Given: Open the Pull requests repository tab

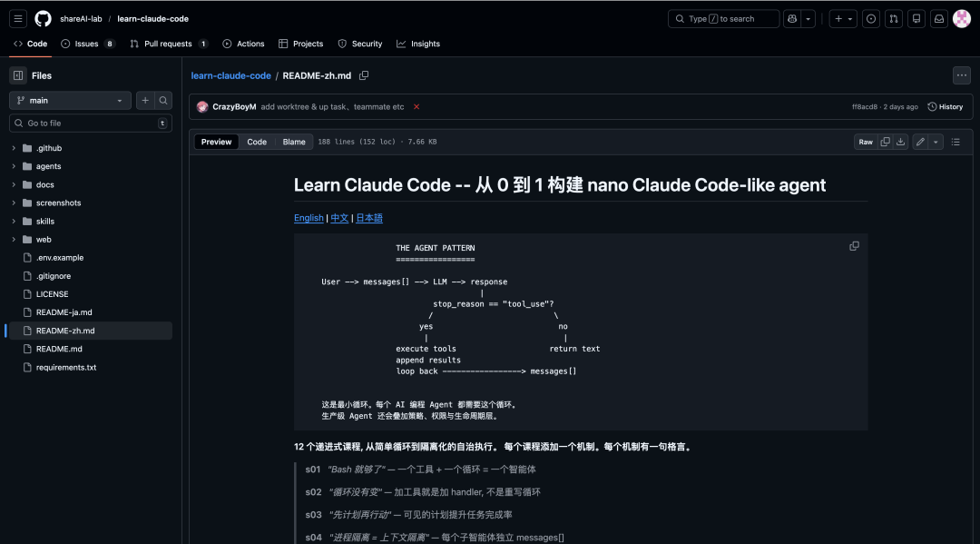Looking at the screenshot, I should click(x=169, y=43).
